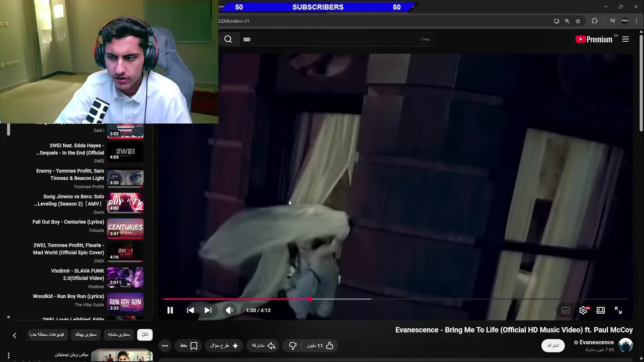
Task: Show more filter chips with the arrow
Action: tap(14, 335)
